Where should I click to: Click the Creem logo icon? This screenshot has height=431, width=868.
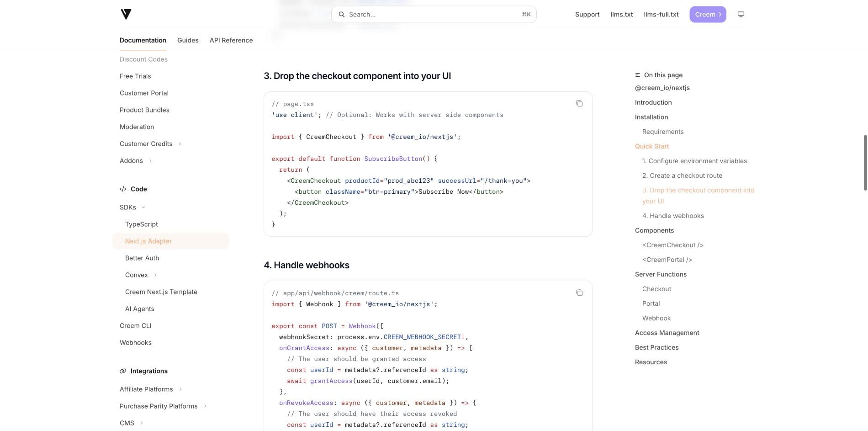(126, 14)
